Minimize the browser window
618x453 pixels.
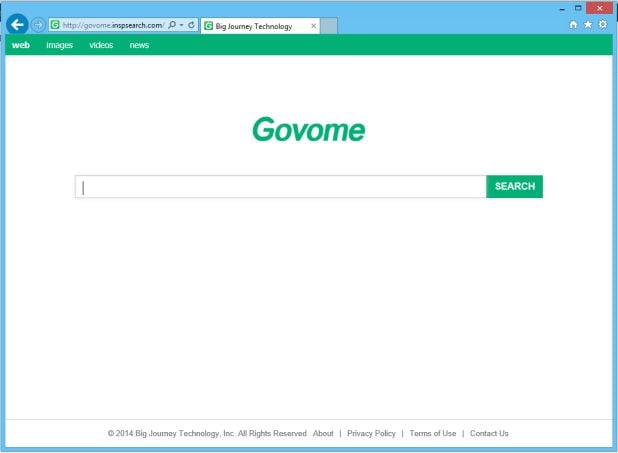(562, 8)
